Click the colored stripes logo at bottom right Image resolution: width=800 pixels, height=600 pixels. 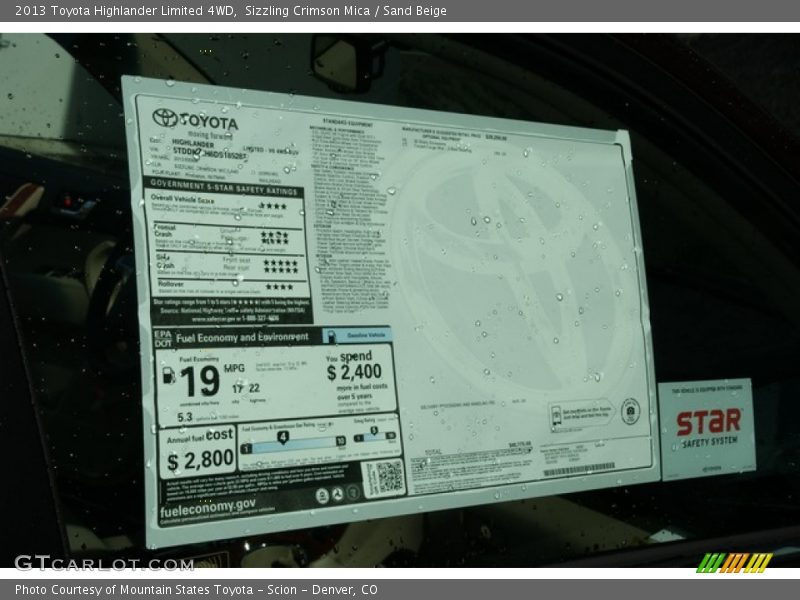click(734, 563)
